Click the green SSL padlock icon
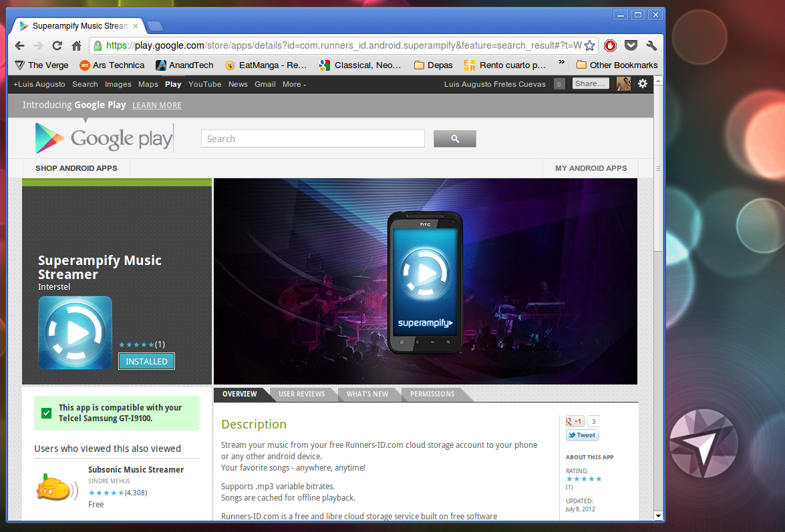 pos(98,45)
